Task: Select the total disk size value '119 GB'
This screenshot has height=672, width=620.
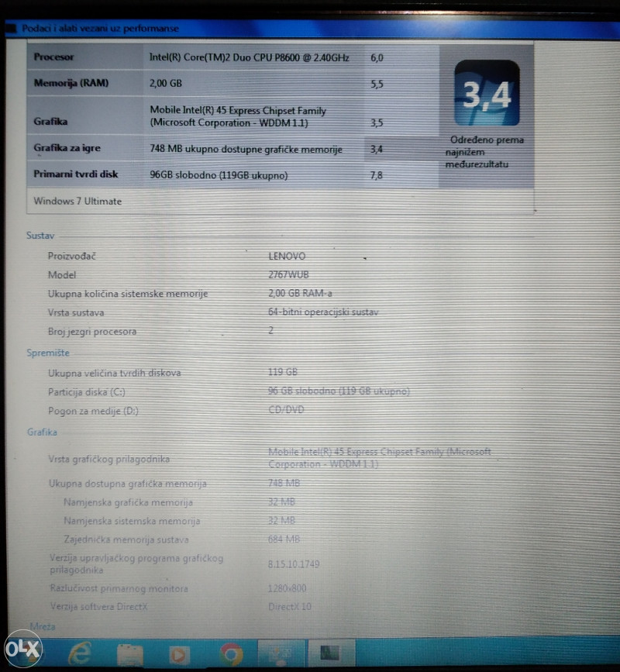Action: (x=282, y=372)
